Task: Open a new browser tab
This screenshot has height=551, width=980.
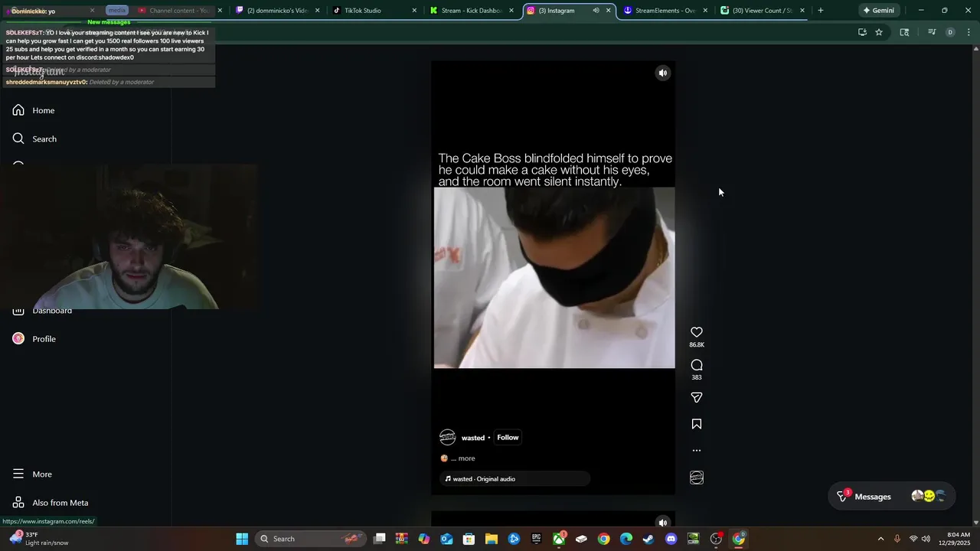Action: click(x=821, y=11)
